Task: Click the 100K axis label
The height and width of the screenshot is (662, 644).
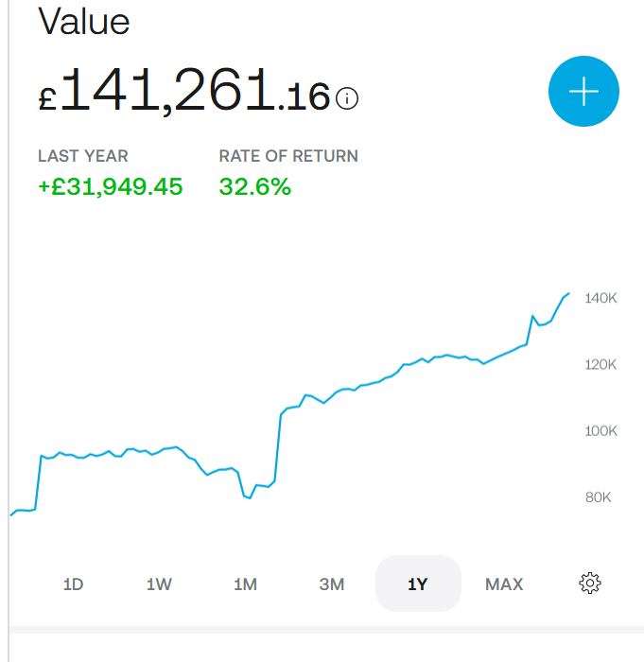Action: click(600, 430)
